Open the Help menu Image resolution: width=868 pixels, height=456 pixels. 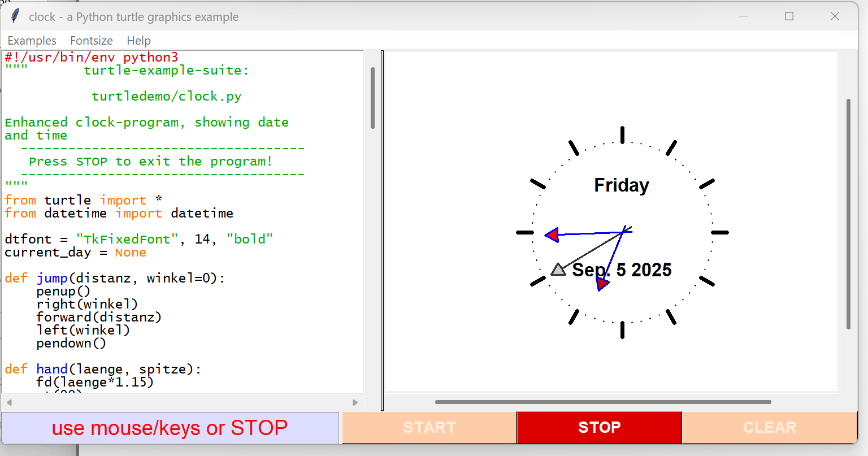(x=138, y=41)
